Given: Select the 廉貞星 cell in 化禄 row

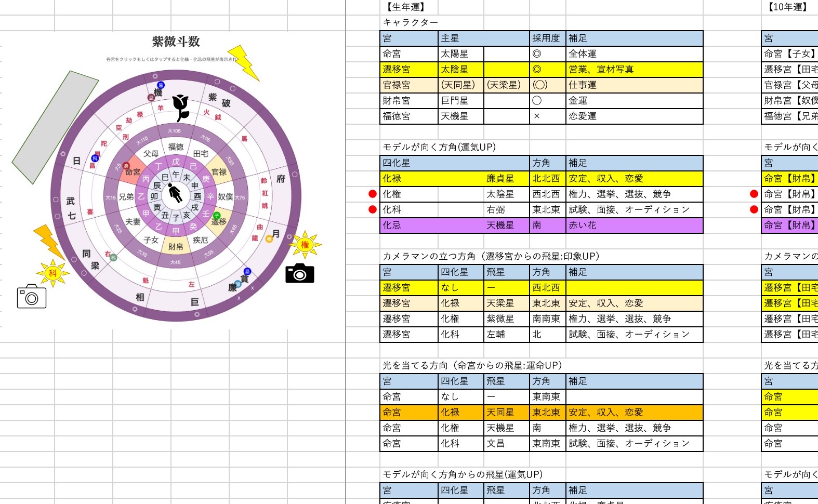Looking at the screenshot, I should (x=507, y=179).
